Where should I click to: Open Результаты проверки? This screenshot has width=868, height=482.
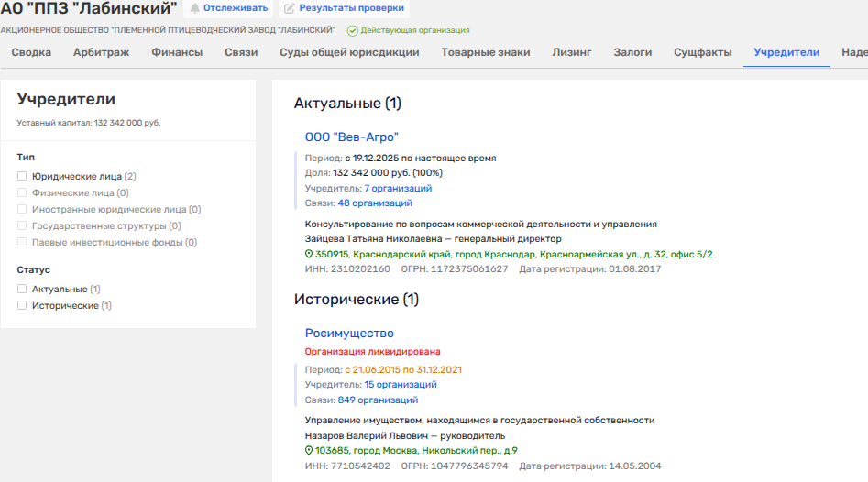(344, 8)
